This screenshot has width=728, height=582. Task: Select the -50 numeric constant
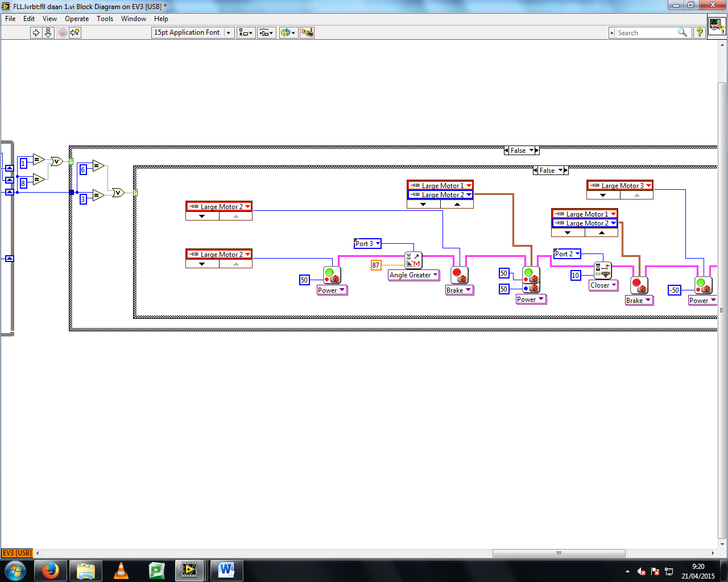pos(674,290)
